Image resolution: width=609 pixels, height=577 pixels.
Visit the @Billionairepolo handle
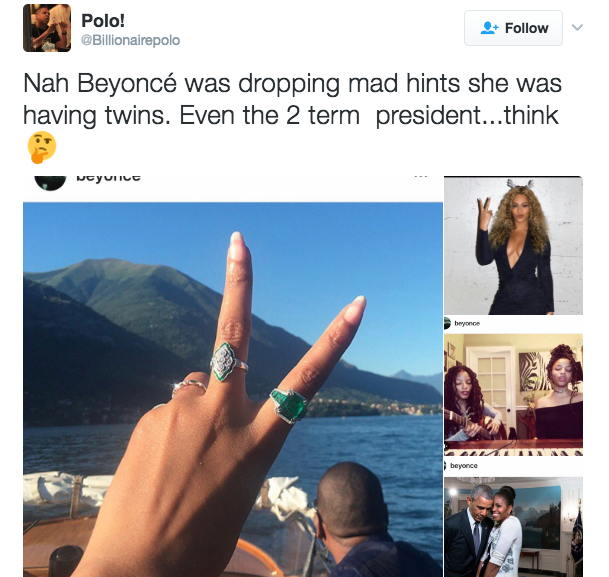130,40
